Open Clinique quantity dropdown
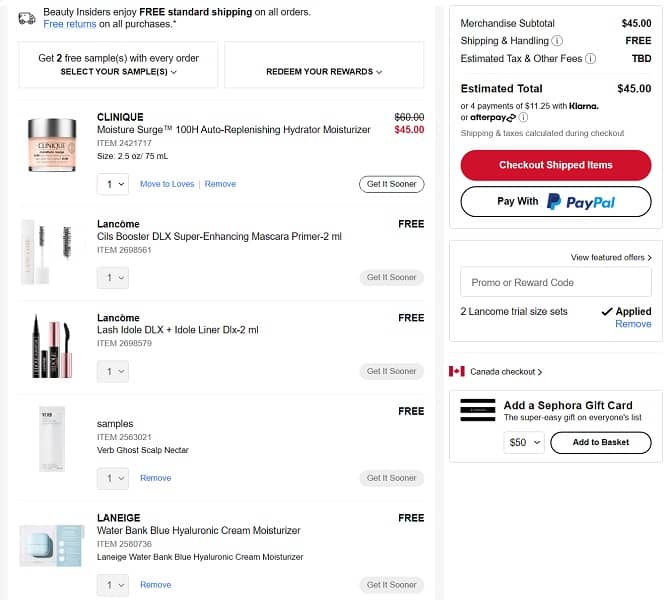 [113, 184]
